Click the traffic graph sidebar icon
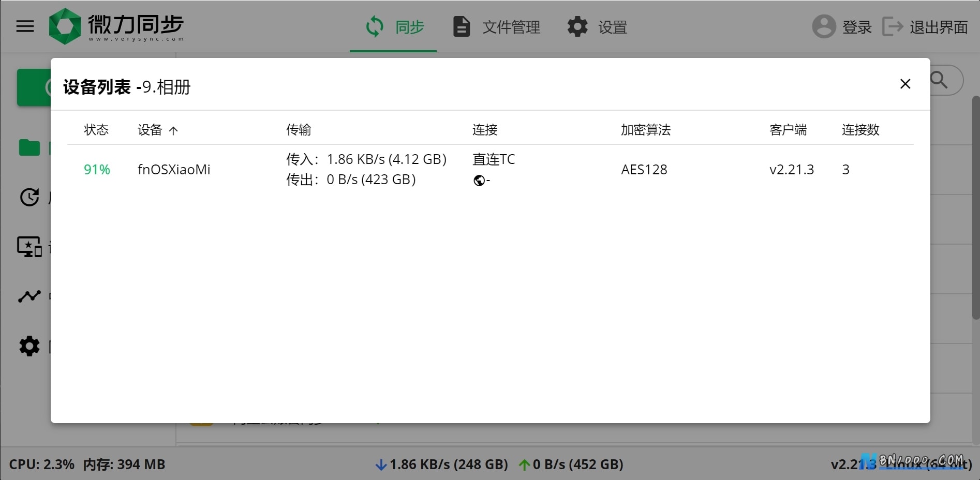The width and height of the screenshot is (980, 480). (x=29, y=296)
